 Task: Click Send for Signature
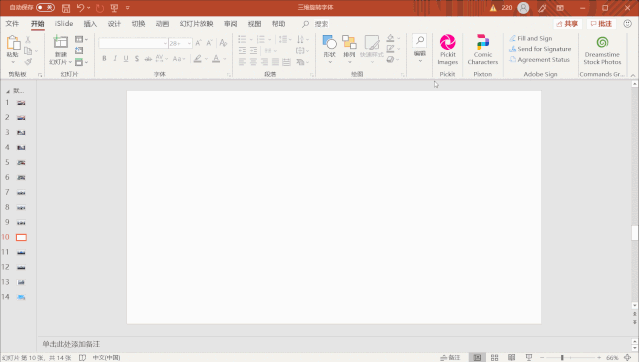point(540,49)
